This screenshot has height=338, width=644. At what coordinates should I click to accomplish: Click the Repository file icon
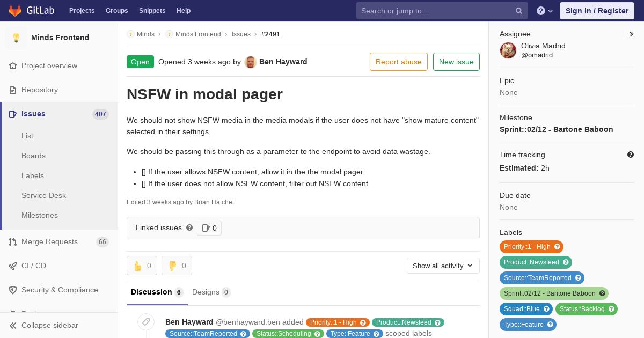point(13,90)
